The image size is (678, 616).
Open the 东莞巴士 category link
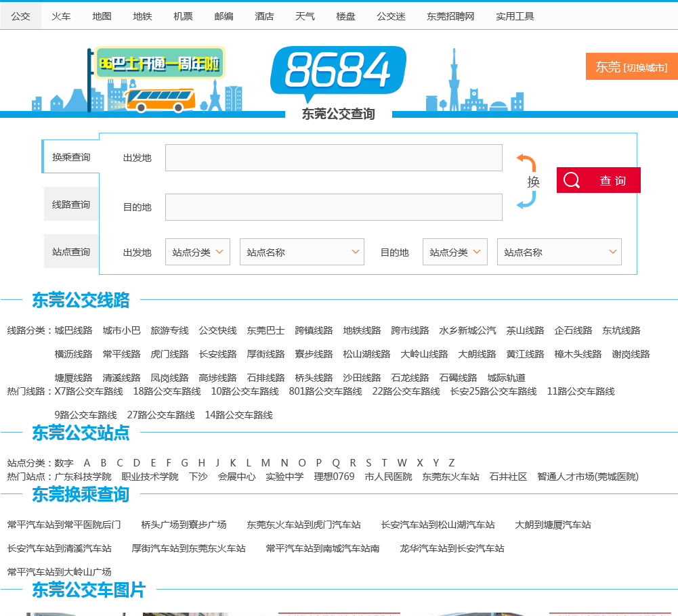click(x=266, y=331)
